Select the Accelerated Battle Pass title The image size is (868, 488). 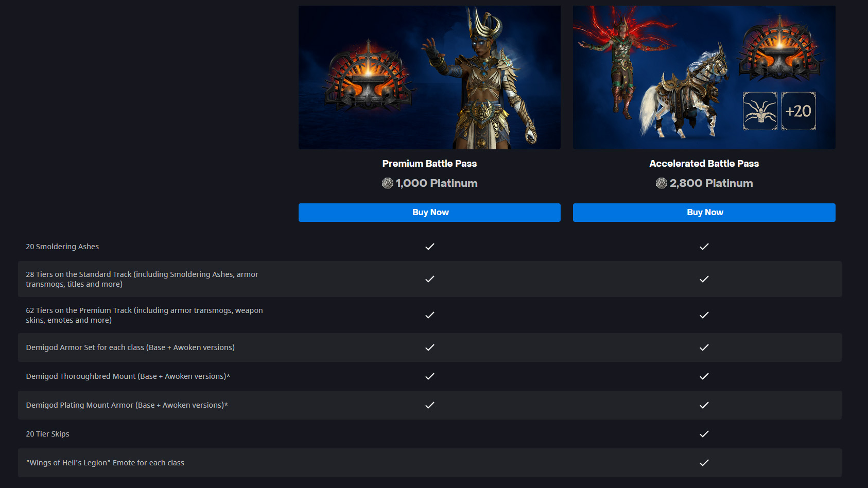[x=704, y=164]
